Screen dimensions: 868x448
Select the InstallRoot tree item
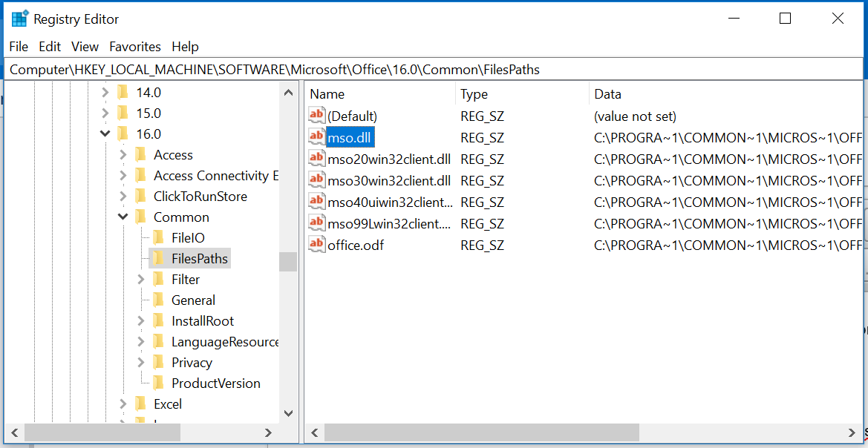click(x=201, y=320)
